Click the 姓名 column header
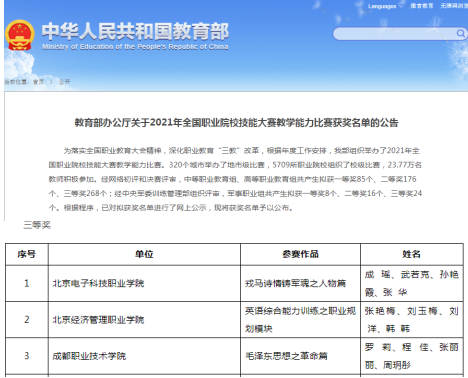This screenshot has width=468, height=378. coord(412,254)
